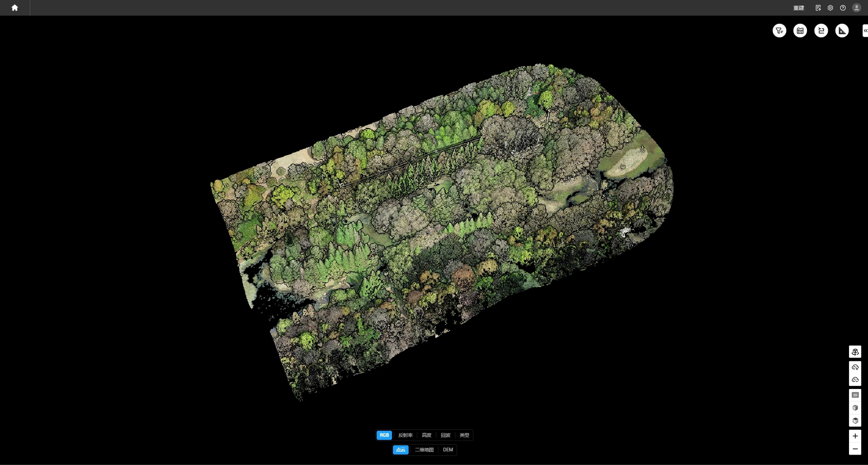Zoom in with the plus button

click(855, 436)
